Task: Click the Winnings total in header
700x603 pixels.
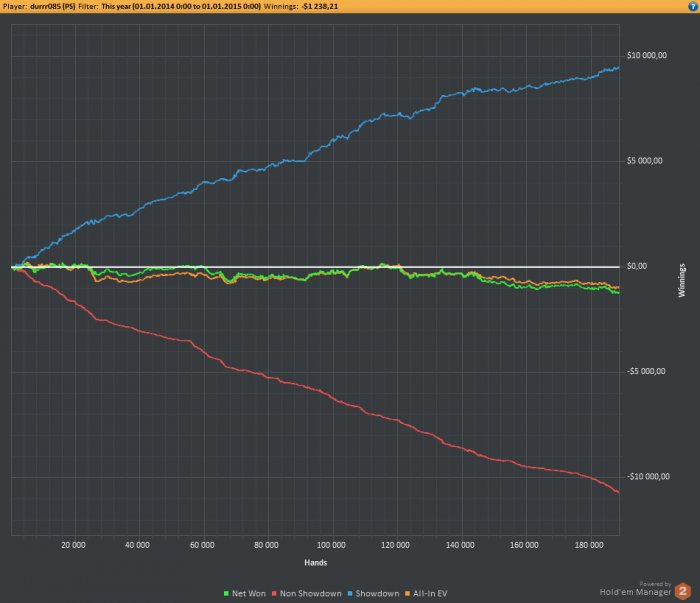Action: coord(320,6)
